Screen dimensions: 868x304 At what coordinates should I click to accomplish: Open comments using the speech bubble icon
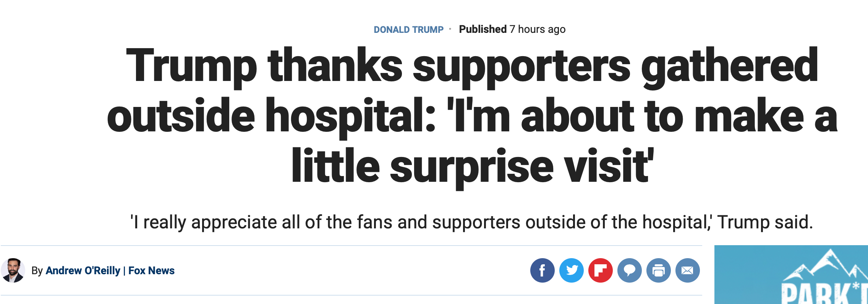tap(629, 270)
